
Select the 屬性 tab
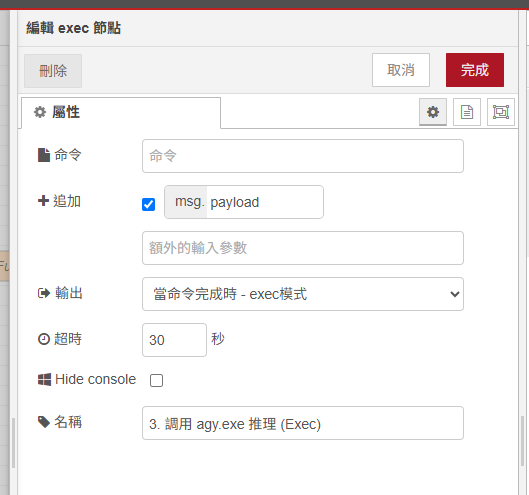(121, 113)
